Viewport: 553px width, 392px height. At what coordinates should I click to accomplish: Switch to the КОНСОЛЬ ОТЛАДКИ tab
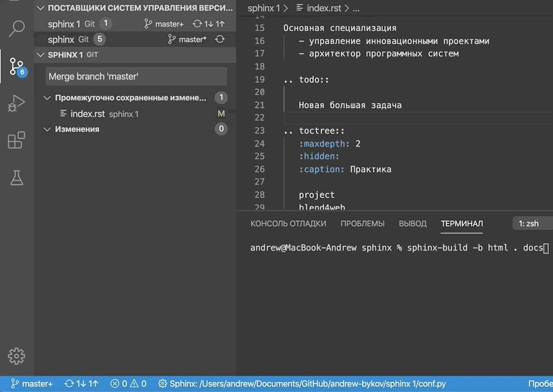click(x=288, y=223)
